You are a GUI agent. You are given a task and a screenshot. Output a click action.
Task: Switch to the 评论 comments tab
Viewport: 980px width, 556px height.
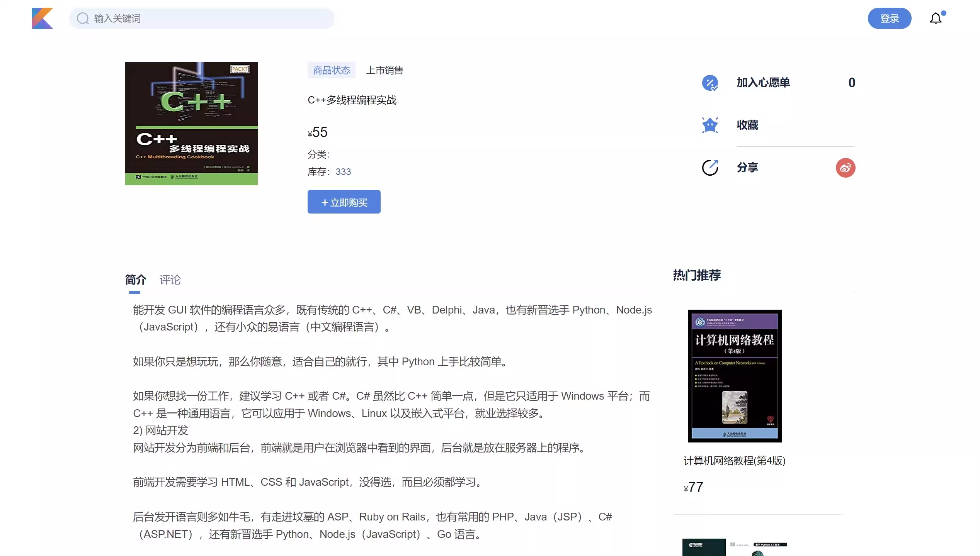[x=170, y=280]
